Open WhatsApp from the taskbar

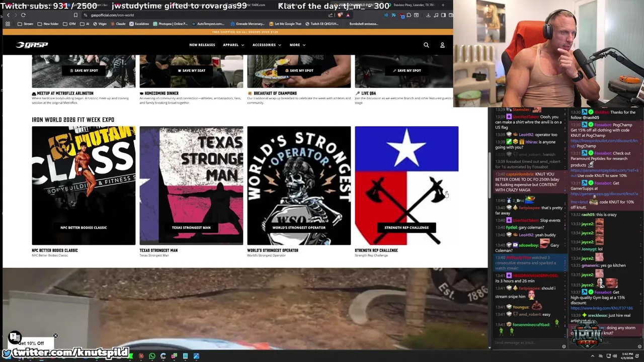(x=152, y=356)
